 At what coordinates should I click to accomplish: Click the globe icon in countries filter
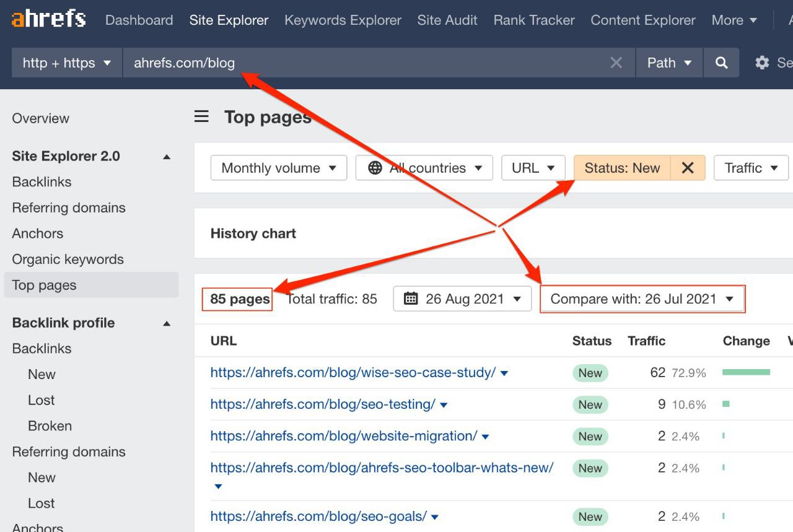pos(375,168)
